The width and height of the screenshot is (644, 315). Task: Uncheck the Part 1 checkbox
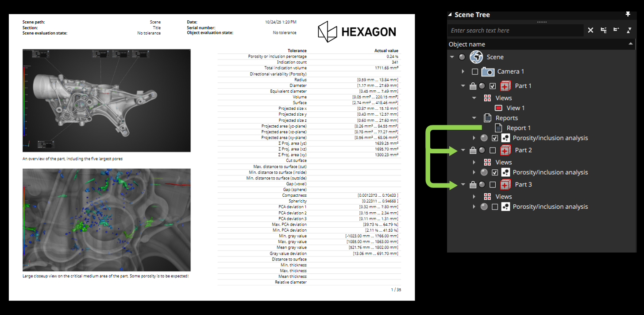point(493,86)
